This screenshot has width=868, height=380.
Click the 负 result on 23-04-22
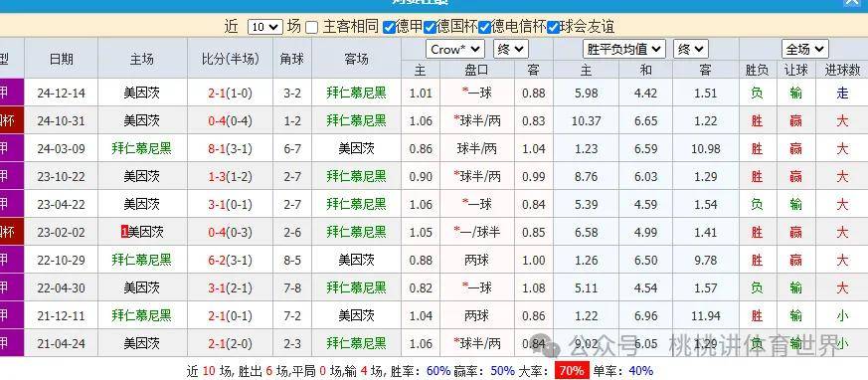(x=757, y=204)
